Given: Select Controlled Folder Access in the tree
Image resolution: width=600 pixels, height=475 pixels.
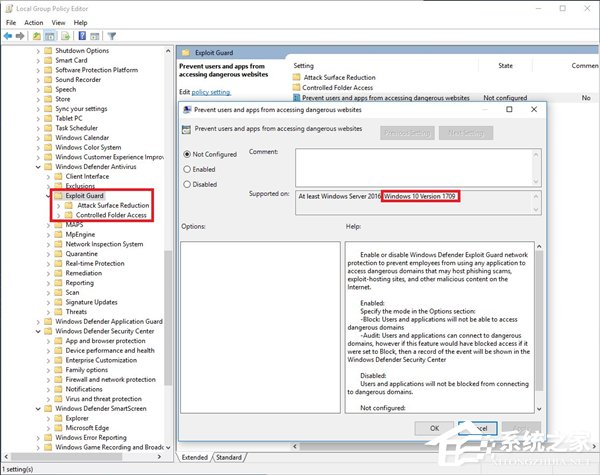Looking at the screenshot, I should tap(111, 215).
